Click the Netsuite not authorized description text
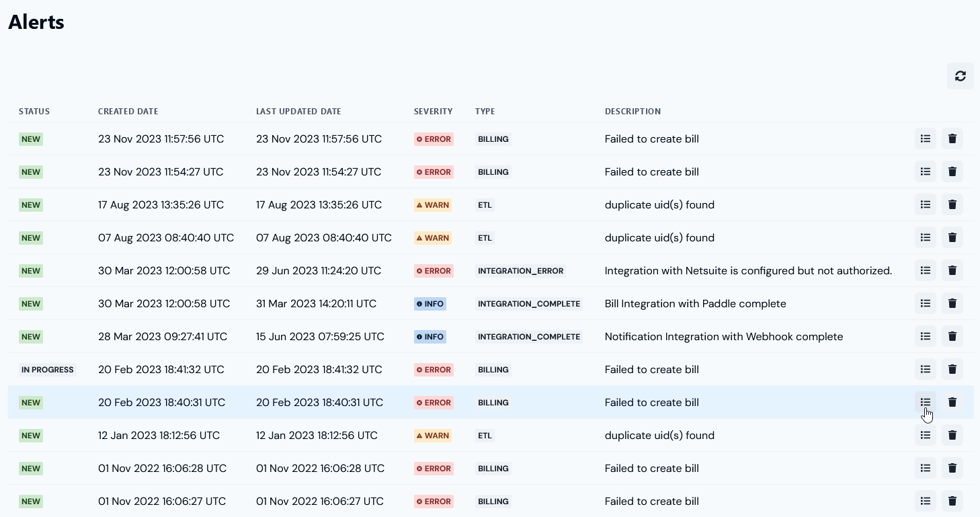Viewport: 980px width, 517px height. 748,271
